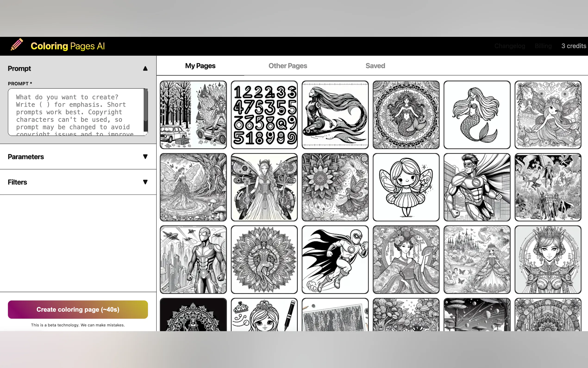Collapse the Prompt section arrow
Image resolution: width=588 pixels, height=368 pixels.
(x=145, y=69)
